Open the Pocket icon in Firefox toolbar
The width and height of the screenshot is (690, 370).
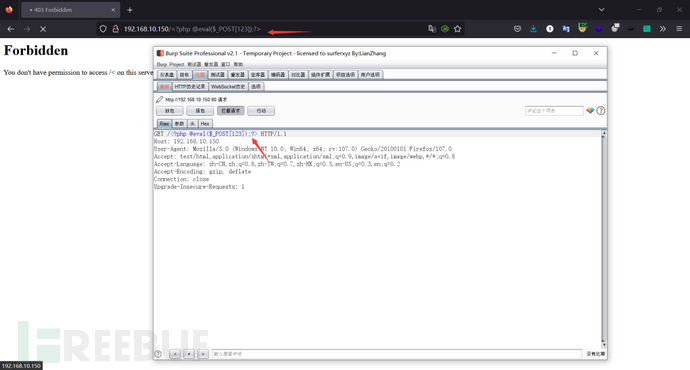[518, 29]
